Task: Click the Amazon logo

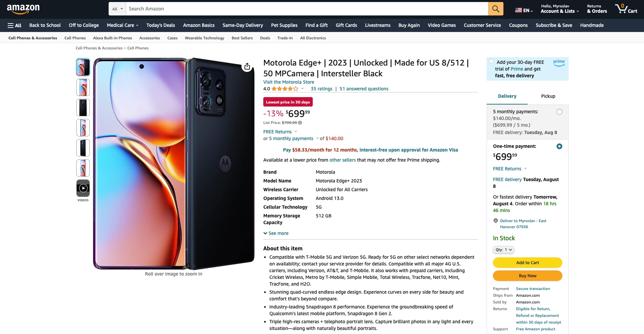Action: pyautogui.click(x=23, y=9)
